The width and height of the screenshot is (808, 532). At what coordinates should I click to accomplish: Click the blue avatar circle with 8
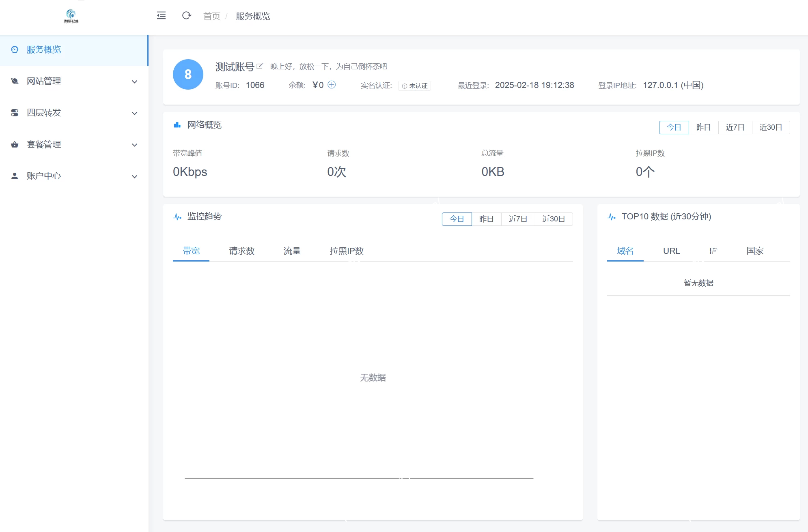(188, 75)
